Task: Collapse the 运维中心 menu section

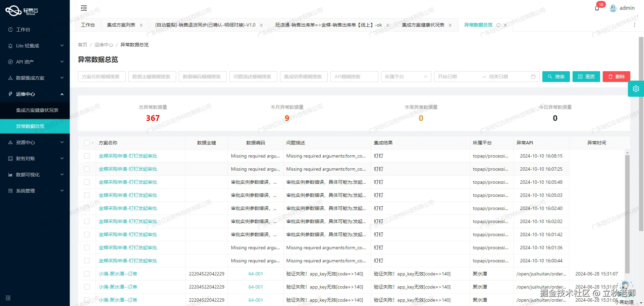Action: (x=25, y=94)
